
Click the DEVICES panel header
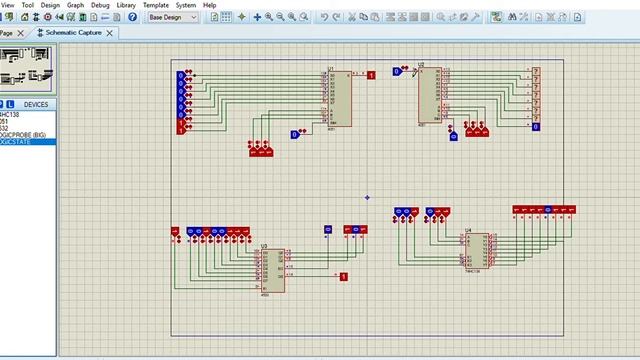pos(36,104)
